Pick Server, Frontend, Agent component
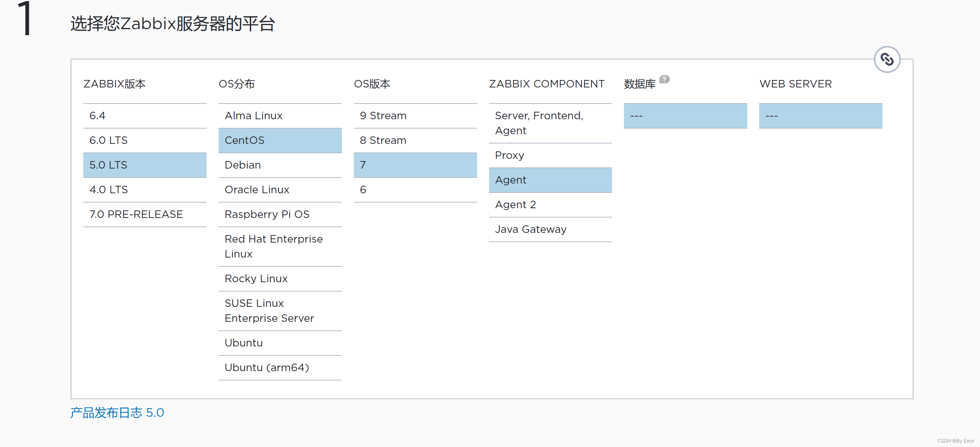This screenshot has width=980, height=447. (x=550, y=123)
